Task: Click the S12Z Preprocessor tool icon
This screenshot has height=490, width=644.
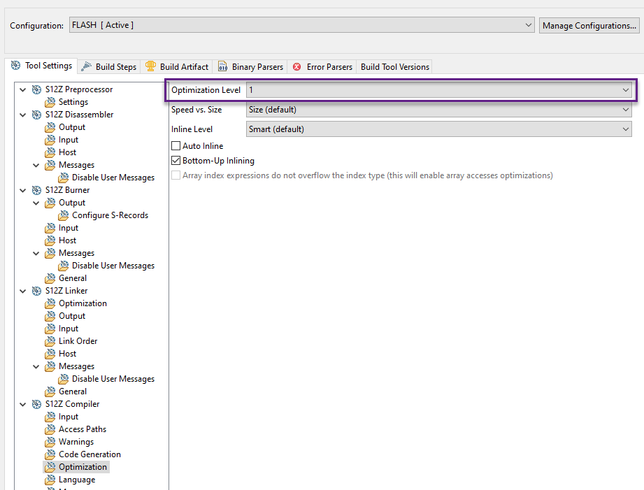Action: (x=36, y=90)
